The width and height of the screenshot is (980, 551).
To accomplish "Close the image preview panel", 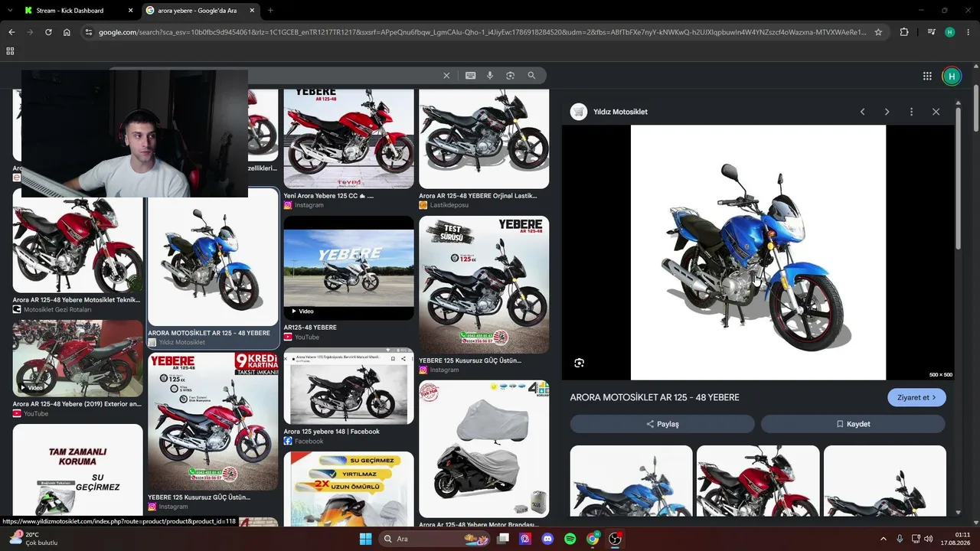I will click(x=936, y=112).
